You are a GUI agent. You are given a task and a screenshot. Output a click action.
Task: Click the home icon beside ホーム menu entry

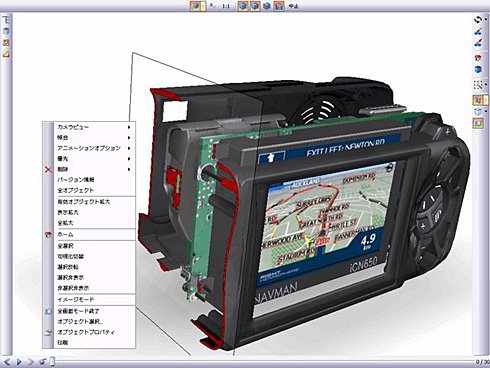(x=49, y=234)
